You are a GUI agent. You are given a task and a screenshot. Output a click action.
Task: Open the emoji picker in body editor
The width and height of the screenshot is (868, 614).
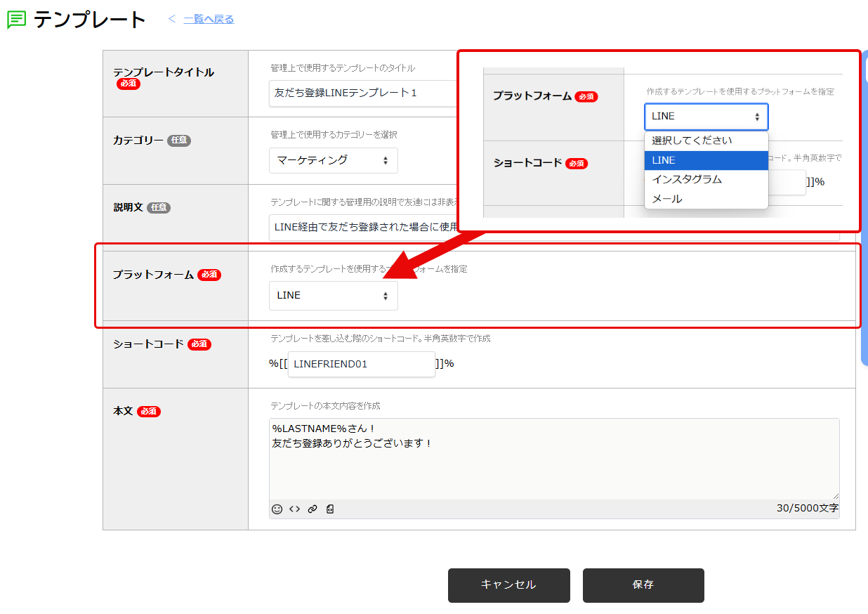pyautogui.click(x=277, y=509)
